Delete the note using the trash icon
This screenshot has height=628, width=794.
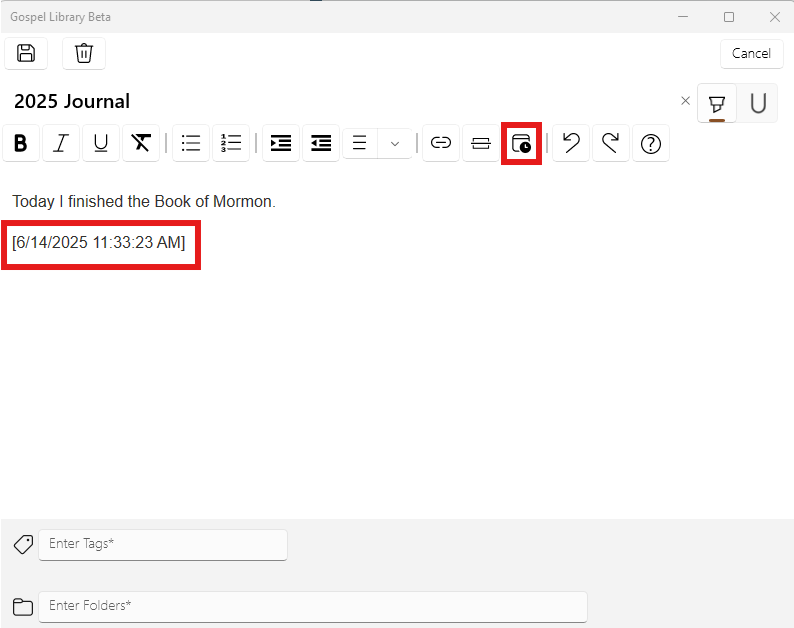click(84, 53)
